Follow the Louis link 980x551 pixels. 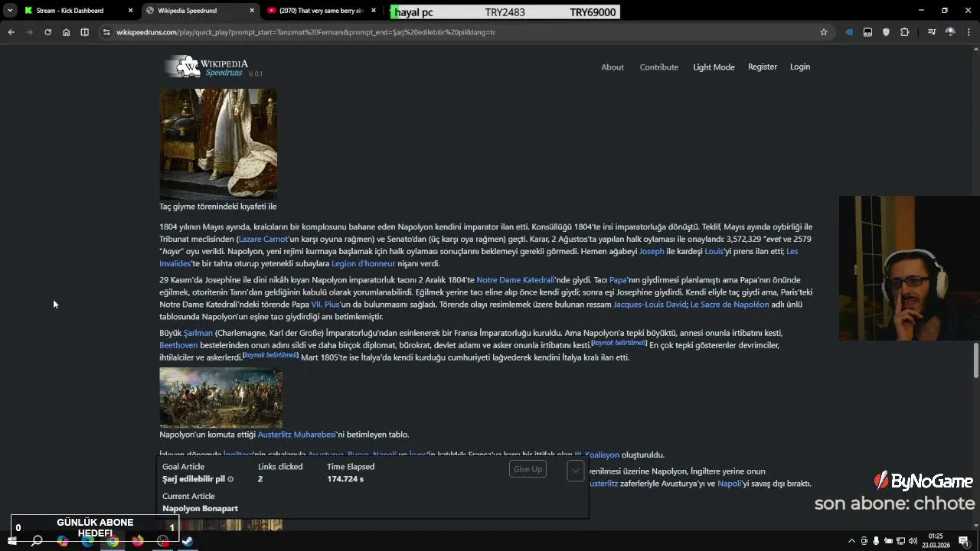coord(714,251)
